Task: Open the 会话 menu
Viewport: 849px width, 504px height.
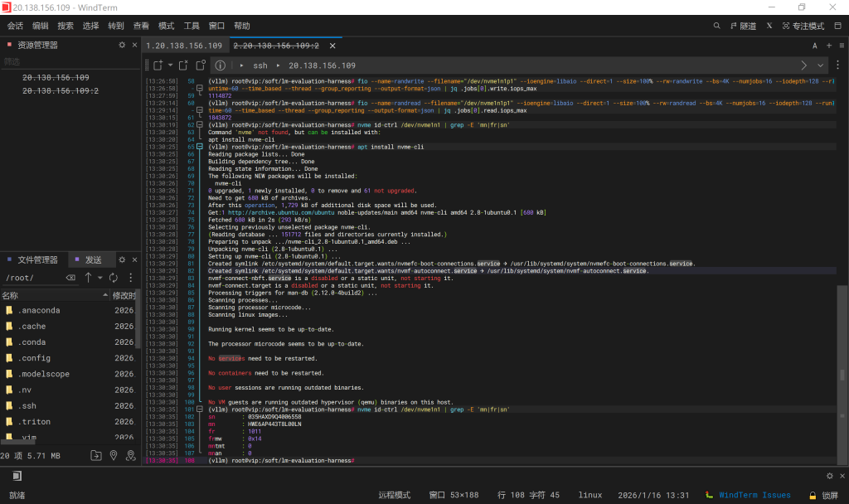Action: (15, 26)
